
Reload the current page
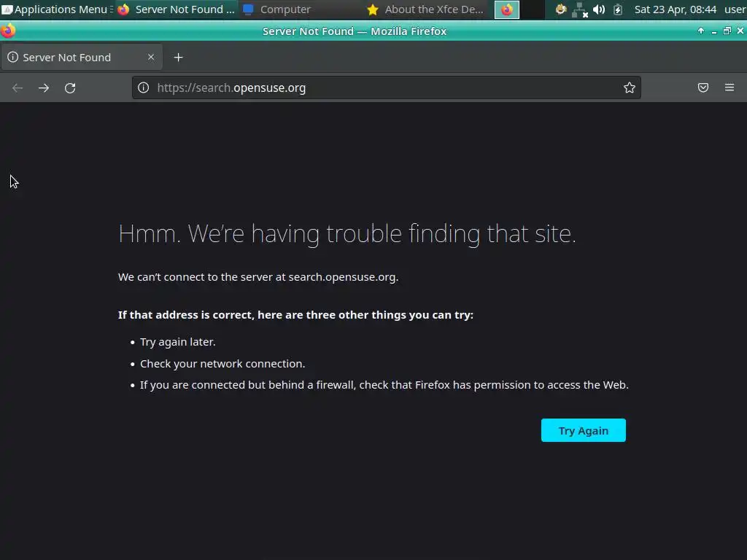tap(70, 87)
